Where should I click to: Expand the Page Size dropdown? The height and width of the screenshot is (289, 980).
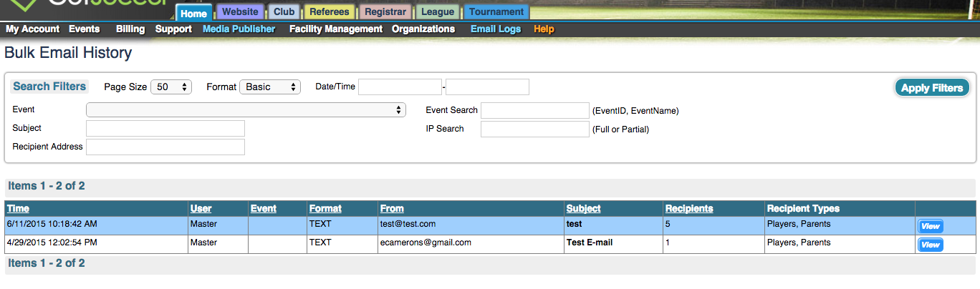171,87
